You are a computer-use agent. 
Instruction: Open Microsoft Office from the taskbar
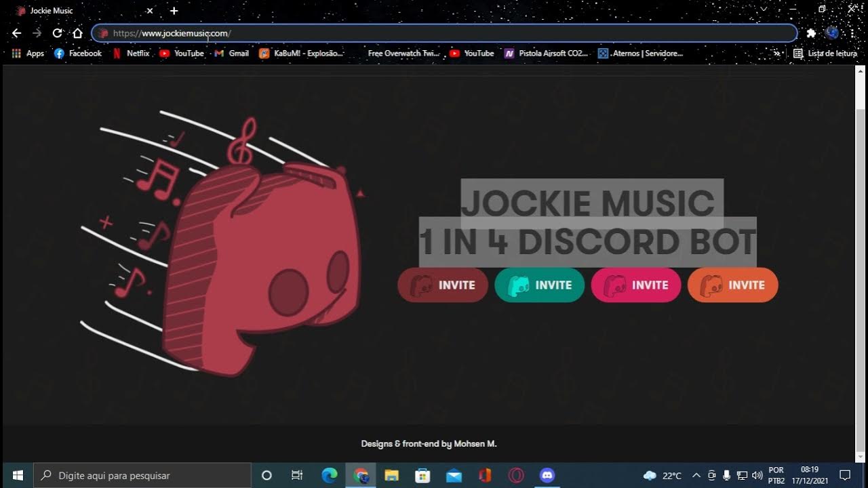pyautogui.click(x=485, y=476)
